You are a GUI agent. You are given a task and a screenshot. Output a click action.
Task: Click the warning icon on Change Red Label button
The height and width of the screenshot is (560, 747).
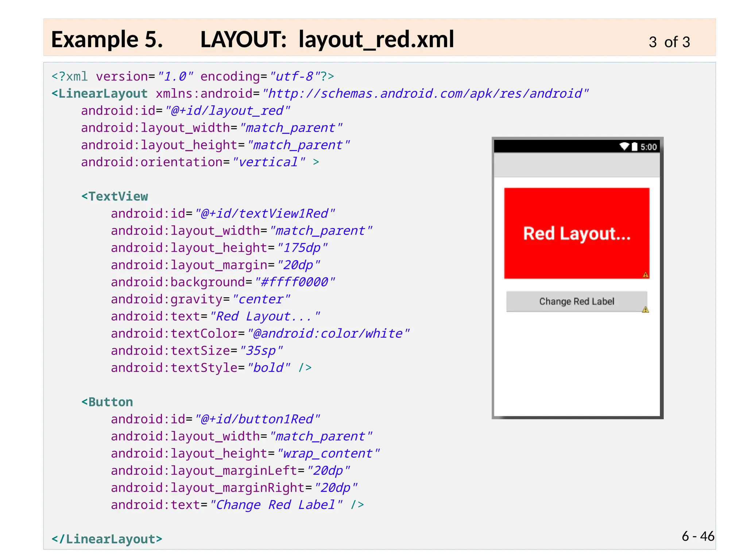645,310
